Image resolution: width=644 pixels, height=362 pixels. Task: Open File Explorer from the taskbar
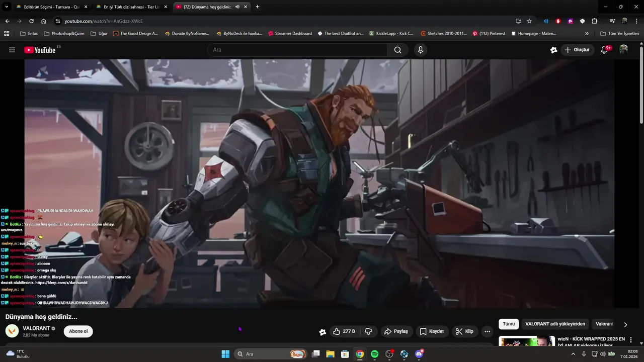coord(330,354)
